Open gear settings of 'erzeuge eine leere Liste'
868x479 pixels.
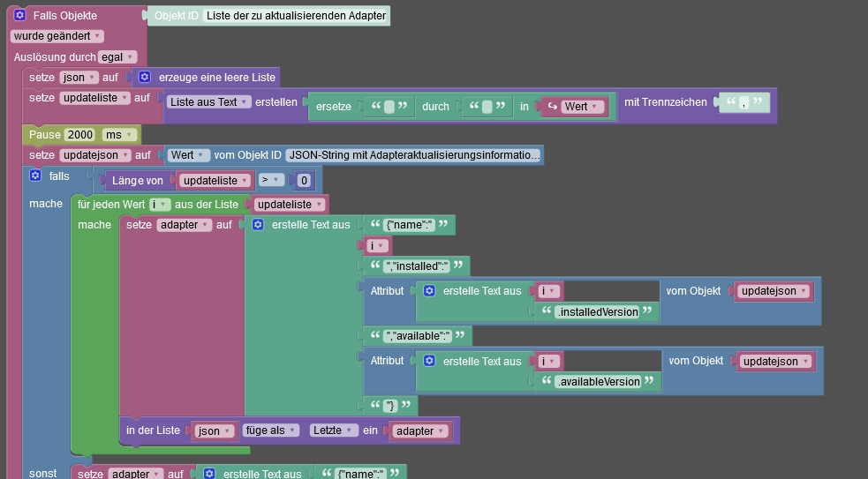[x=146, y=78]
